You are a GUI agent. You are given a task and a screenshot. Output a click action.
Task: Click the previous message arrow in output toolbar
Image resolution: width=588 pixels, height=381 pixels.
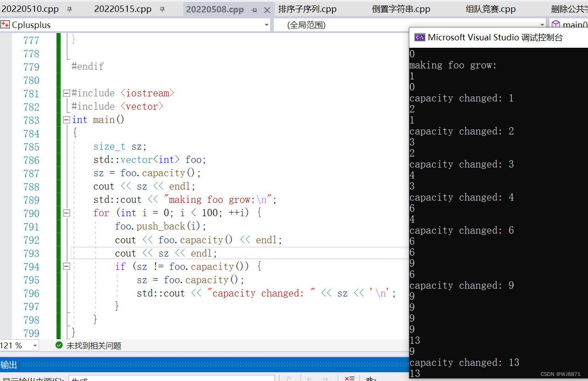(x=310, y=378)
